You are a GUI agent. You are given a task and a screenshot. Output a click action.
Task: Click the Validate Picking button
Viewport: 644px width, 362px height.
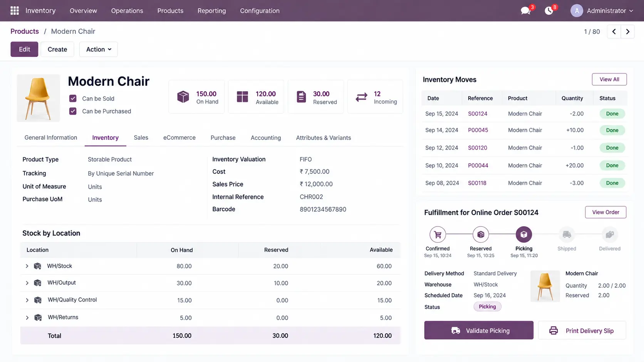point(479,330)
